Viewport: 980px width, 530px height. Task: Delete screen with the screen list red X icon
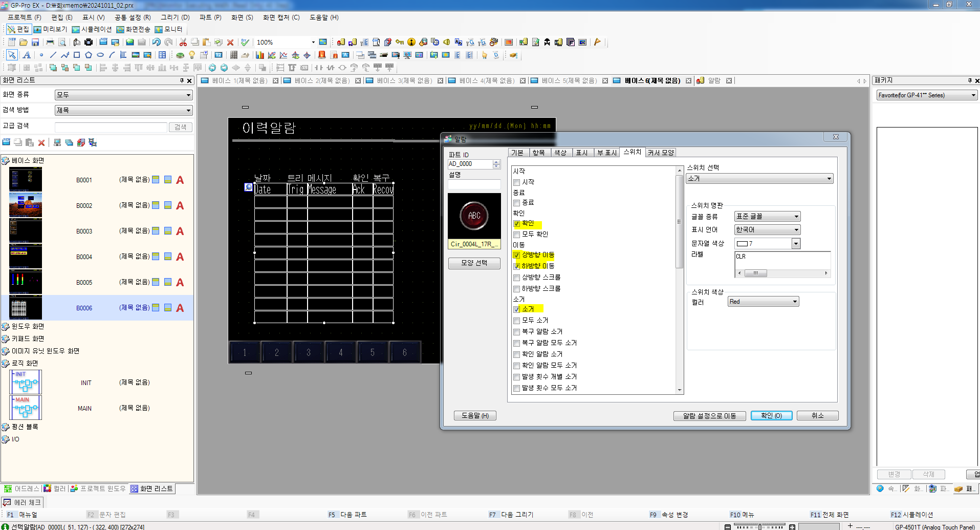coord(41,142)
